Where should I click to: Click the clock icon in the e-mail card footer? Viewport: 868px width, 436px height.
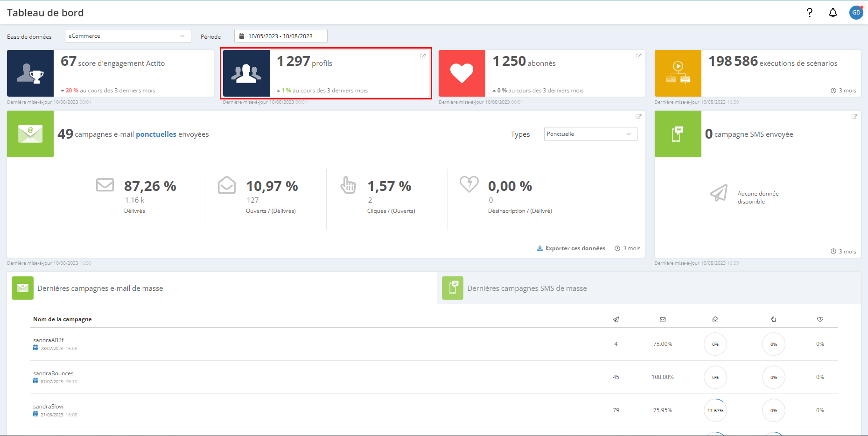point(617,248)
